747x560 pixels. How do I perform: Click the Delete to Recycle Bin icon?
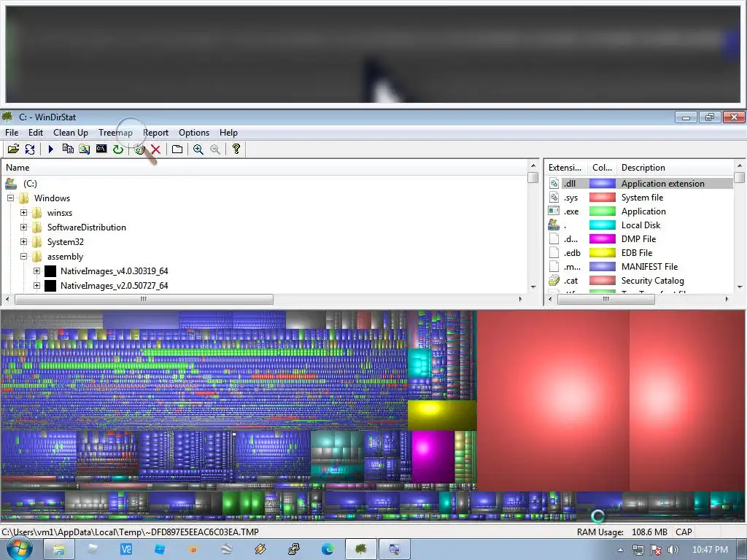(139, 149)
